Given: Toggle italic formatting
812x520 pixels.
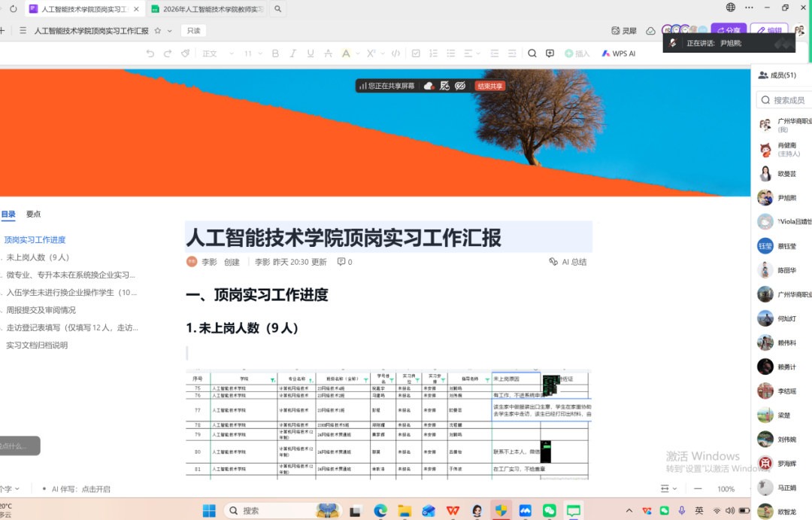Looking at the screenshot, I should tap(293, 53).
